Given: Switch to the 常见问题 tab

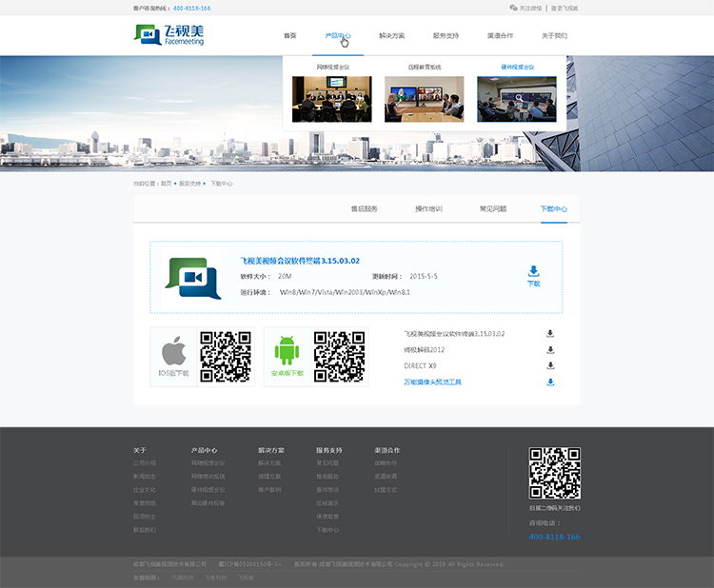Looking at the screenshot, I should (492, 208).
